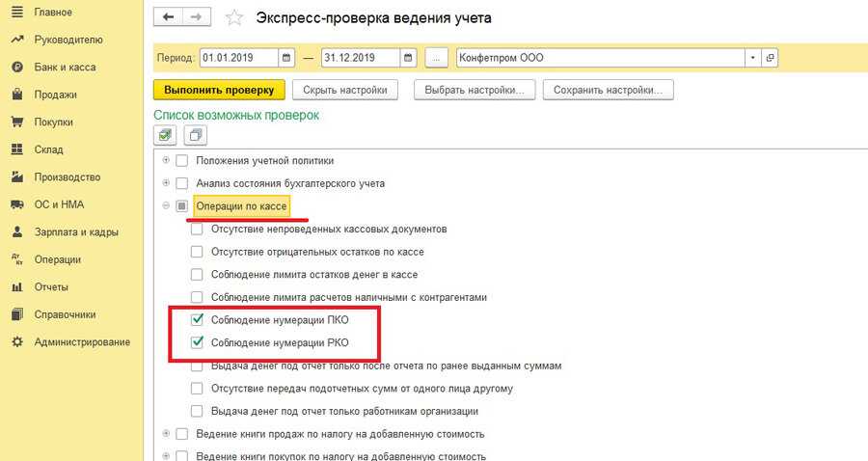Image resolution: width=868 pixels, height=461 pixels.
Task: Open organization dropdown arrow
Action: point(753,58)
